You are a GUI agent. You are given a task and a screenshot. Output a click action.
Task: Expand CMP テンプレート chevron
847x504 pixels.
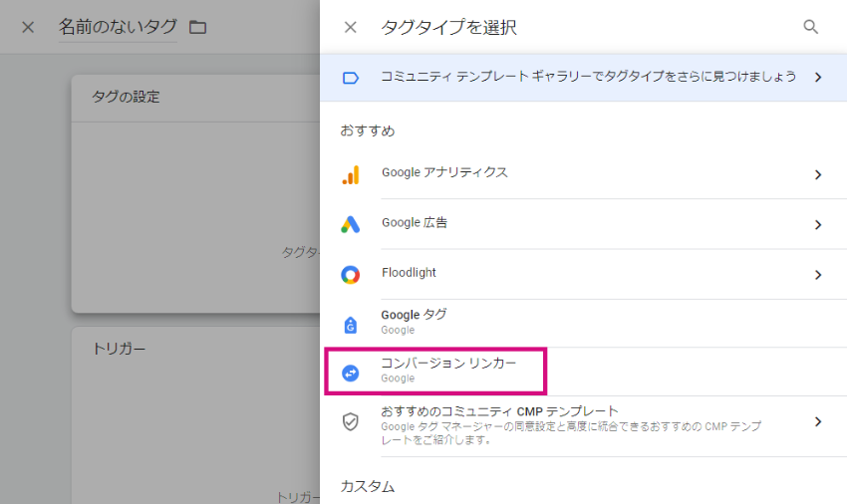pyautogui.click(x=818, y=421)
